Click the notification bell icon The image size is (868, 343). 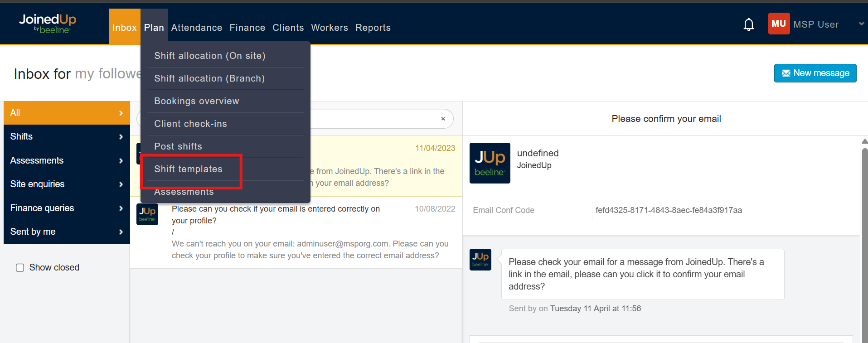click(x=748, y=24)
